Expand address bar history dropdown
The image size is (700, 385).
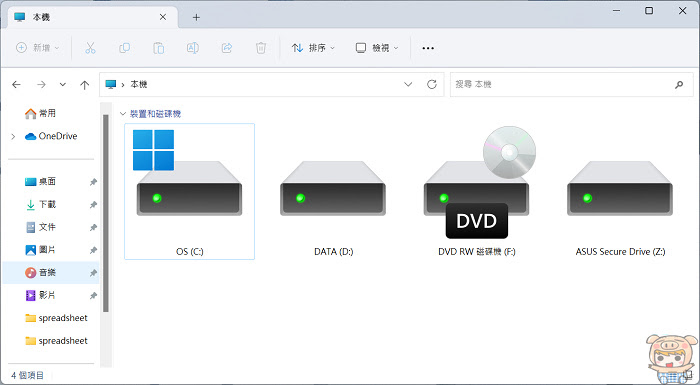point(408,84)
